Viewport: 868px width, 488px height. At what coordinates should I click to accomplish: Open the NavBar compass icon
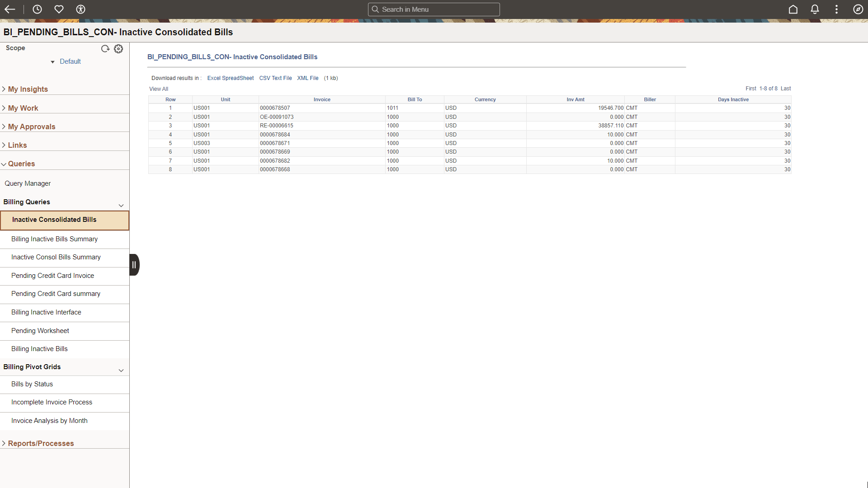[858, 9]
